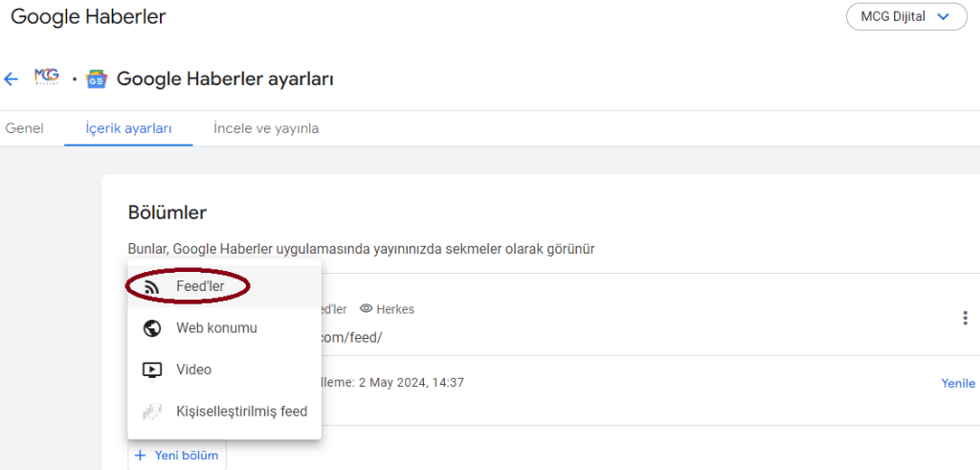Click the Herkes visibility label
The width and height of the screenshot is (980, 470).
tap(395, 309)
